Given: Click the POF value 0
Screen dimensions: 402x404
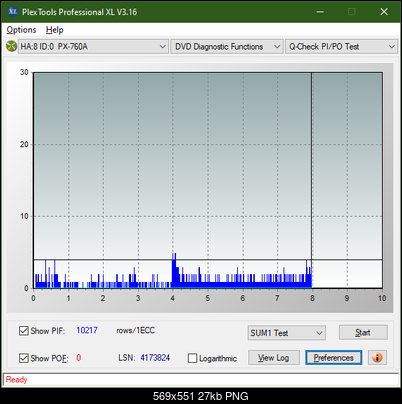Looking at the screenshot, I should [x=79, y=358].
